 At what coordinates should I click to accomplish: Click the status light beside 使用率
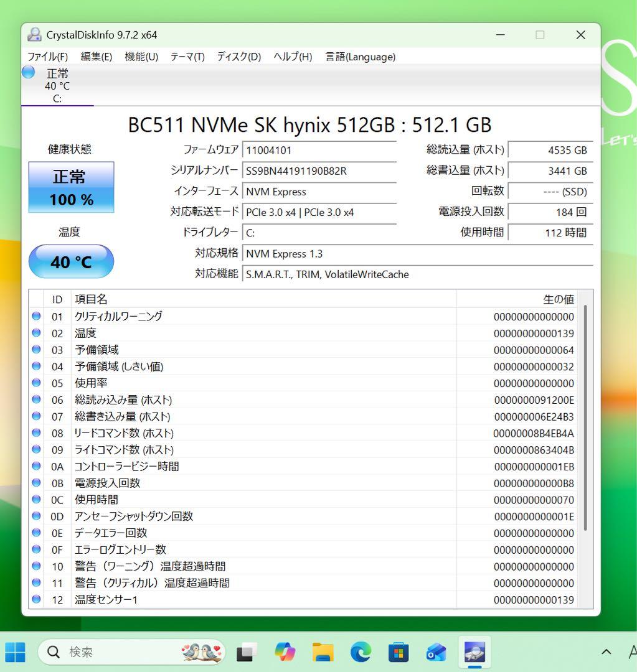pyautogui.click(x=36, y=383)
